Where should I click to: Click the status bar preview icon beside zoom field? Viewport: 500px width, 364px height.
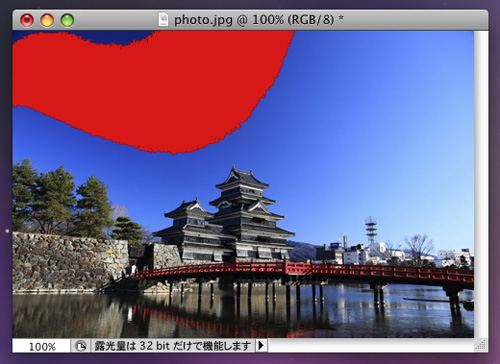click(x=80, y=346)
